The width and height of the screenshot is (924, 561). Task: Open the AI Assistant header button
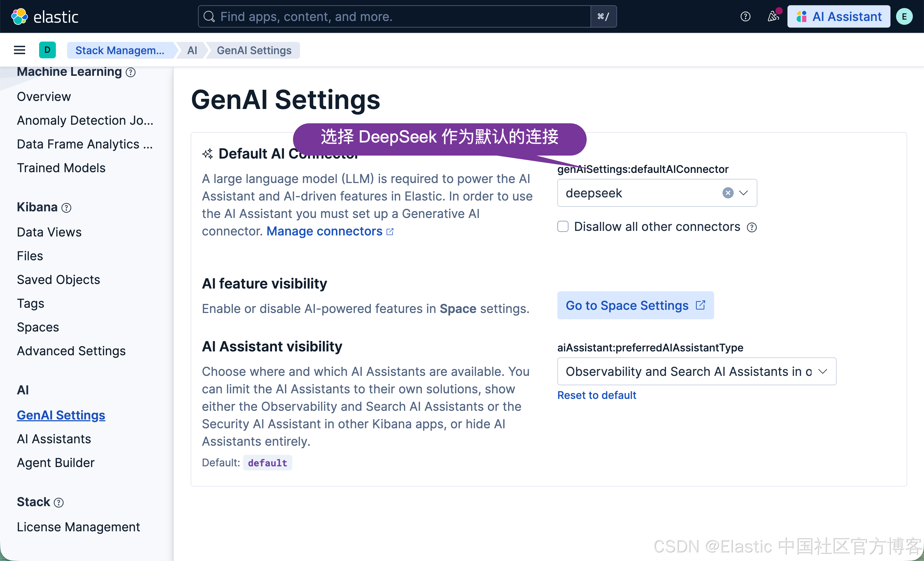click(x=838, y=16)
